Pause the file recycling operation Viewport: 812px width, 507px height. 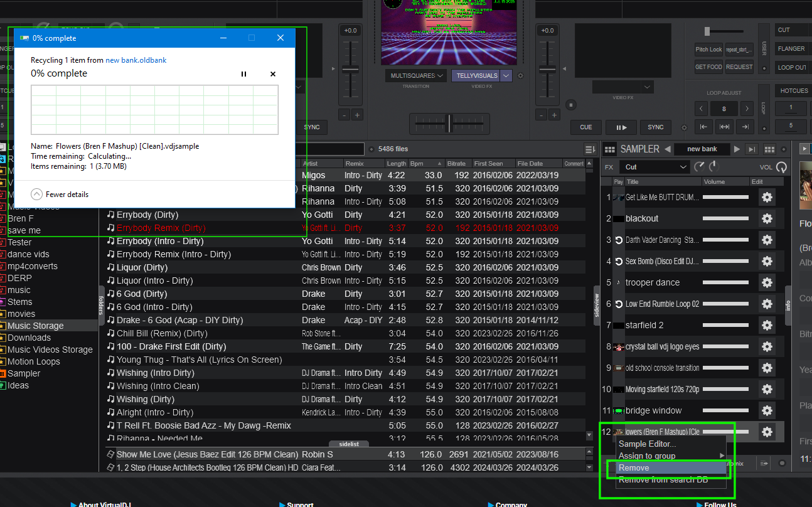(x=243, y=74)
